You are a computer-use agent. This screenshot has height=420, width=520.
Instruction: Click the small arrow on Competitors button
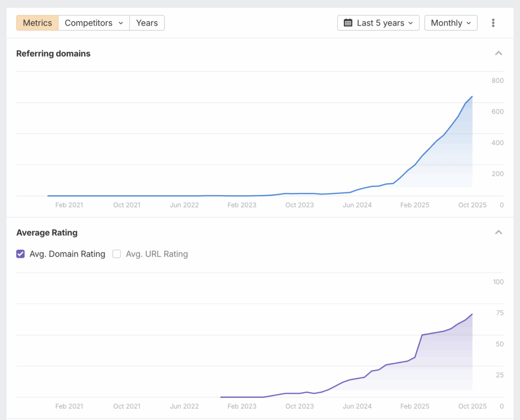121,23
